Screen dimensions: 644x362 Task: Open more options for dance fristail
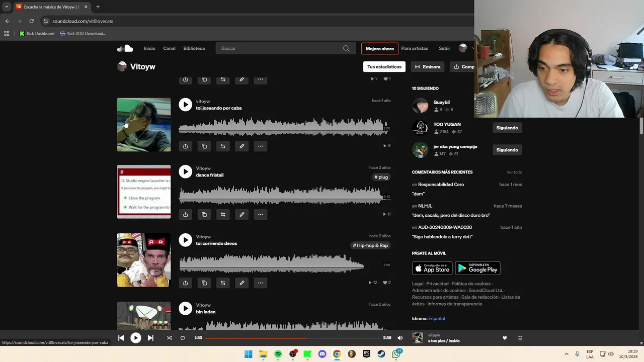point(261,214)
